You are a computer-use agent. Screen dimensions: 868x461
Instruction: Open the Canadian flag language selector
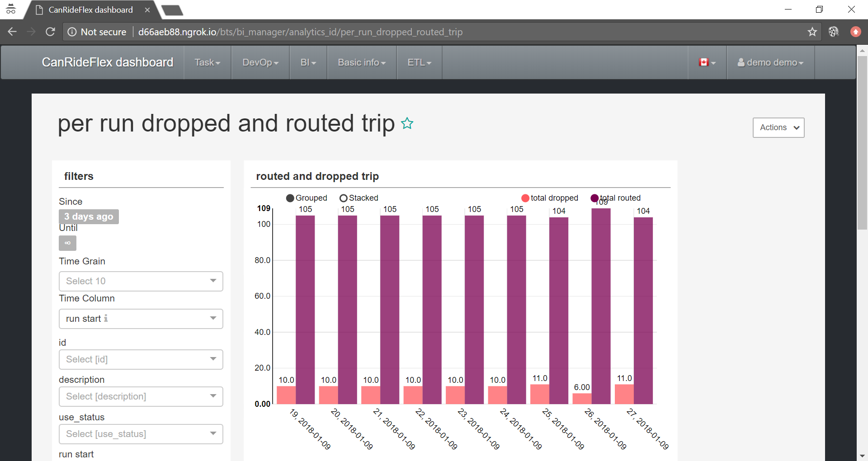pos(707,62)
